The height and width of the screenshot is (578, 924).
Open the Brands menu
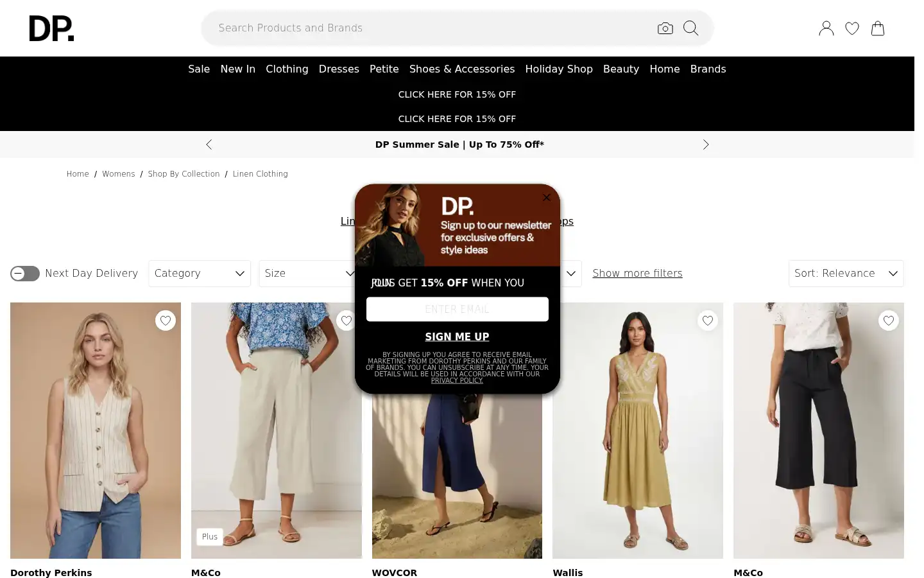click(708, 69)
